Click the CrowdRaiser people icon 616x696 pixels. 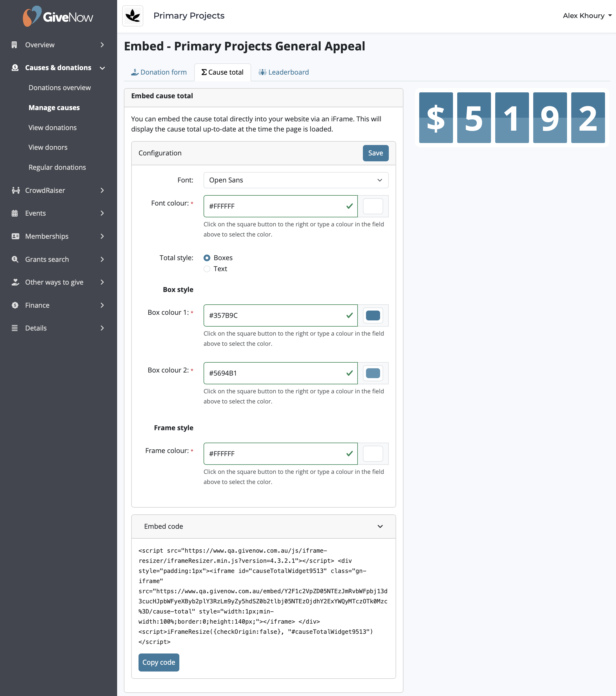coord(16,190)
